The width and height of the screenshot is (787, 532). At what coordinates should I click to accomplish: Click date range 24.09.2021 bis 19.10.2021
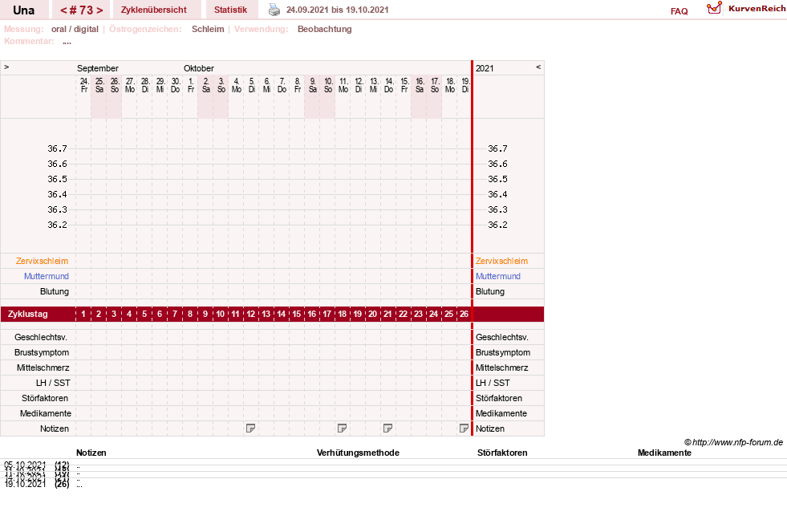point(337,10)
